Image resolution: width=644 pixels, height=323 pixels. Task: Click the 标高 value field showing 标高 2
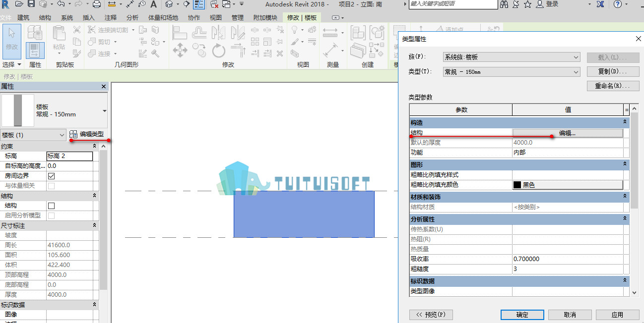(x=69, y=156)
